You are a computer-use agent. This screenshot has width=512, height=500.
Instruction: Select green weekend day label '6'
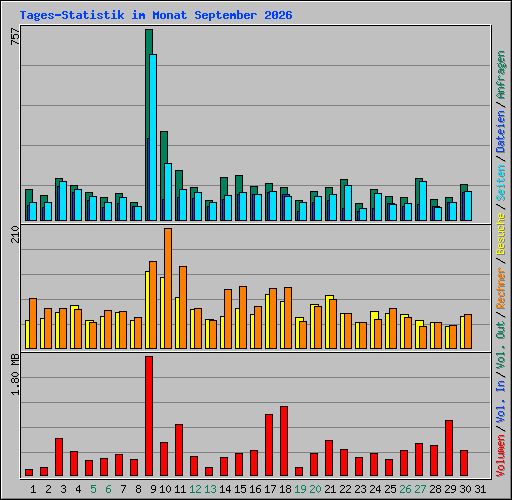pyautogui.click(x=108, y=489)
